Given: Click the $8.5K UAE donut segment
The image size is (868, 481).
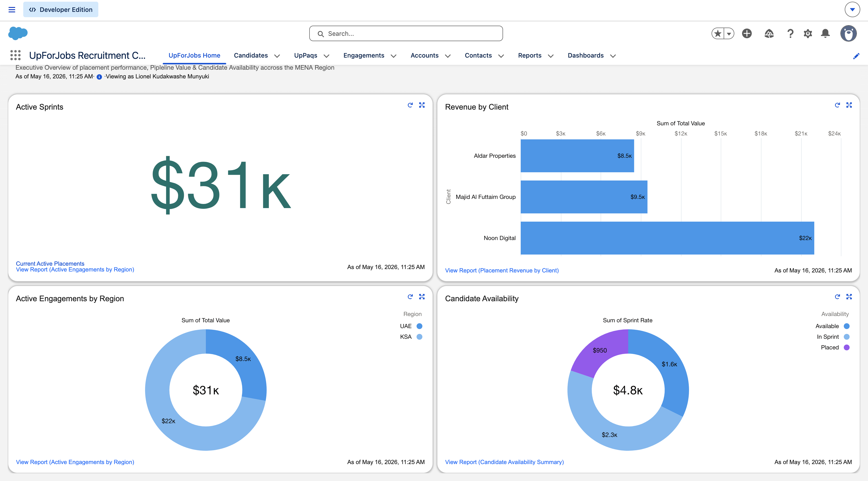Looking at the screenshot, I should point(243,359).
